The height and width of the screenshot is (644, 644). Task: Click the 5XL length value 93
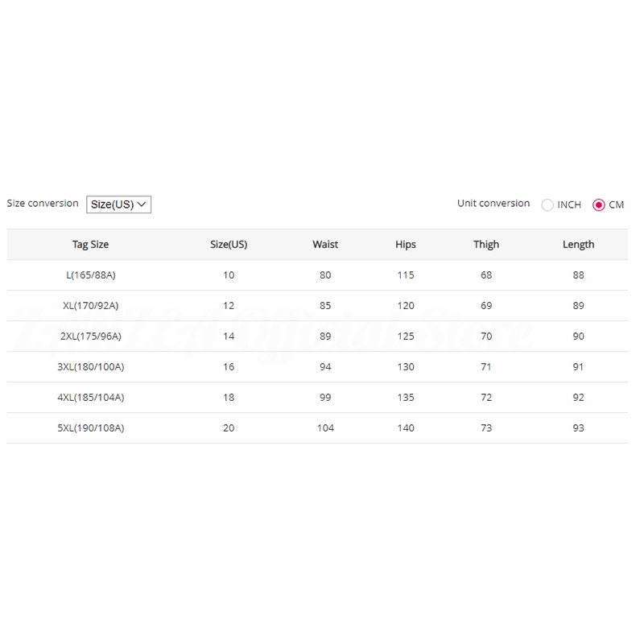tap(578, 428)
